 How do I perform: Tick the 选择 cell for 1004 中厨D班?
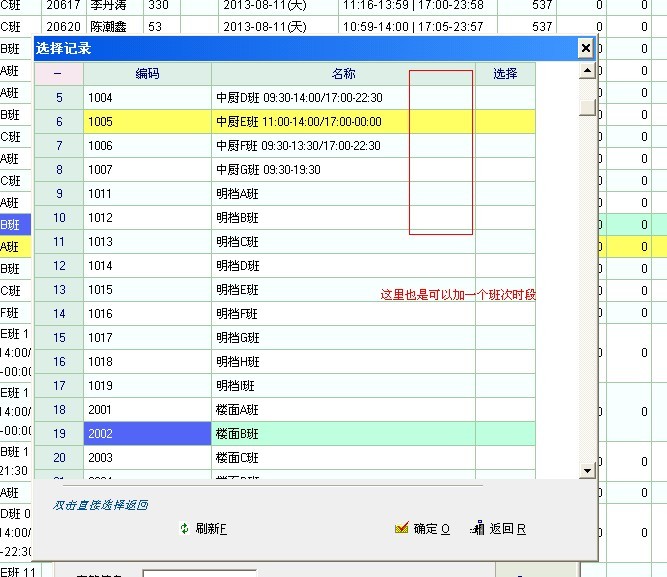505,98
